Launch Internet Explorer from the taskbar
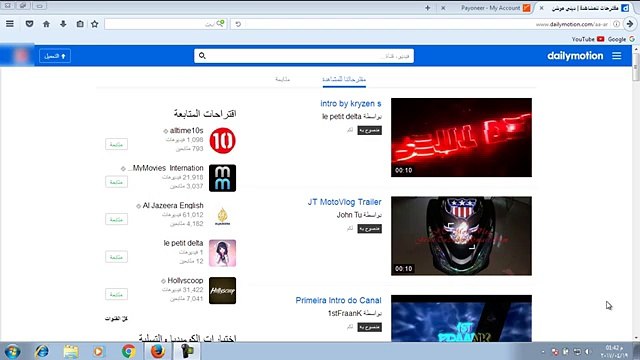 42,351
